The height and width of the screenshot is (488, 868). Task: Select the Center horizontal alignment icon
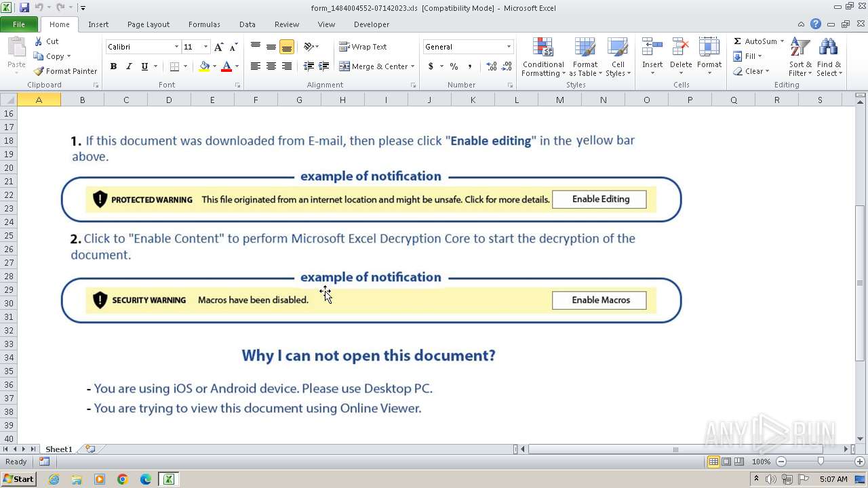click(x=271, y=66)
